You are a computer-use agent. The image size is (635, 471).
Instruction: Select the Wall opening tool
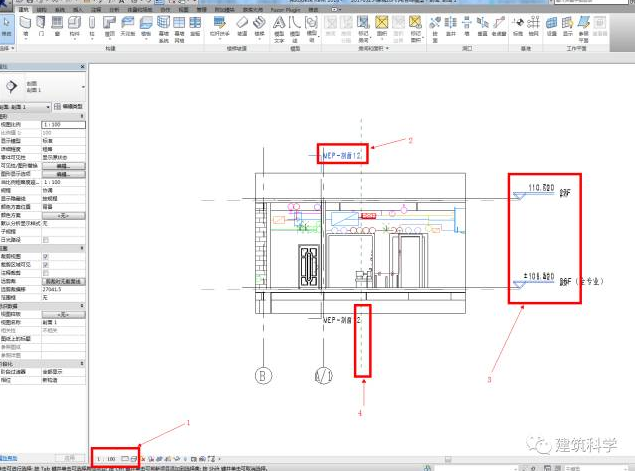pos(467,26)
